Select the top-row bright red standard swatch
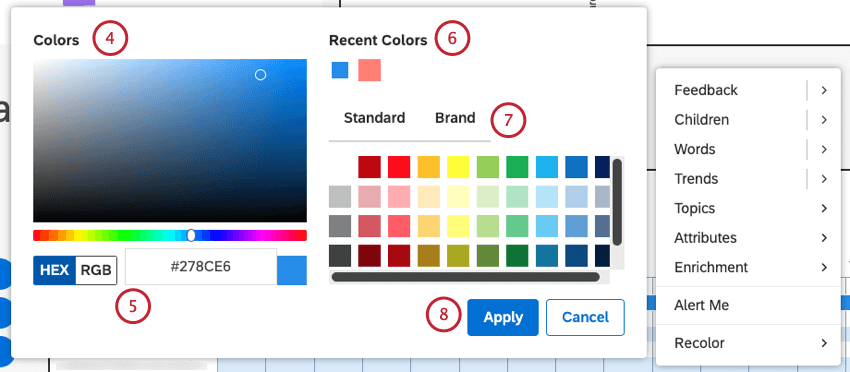This screenshot has height=372, width=850. pos(399,167)
